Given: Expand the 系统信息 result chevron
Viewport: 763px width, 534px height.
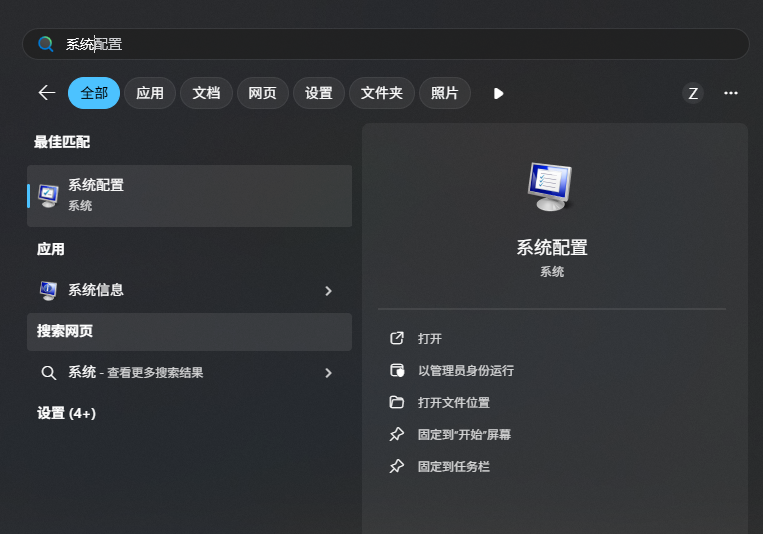Looking at the screenshot, I should (328, 291).
